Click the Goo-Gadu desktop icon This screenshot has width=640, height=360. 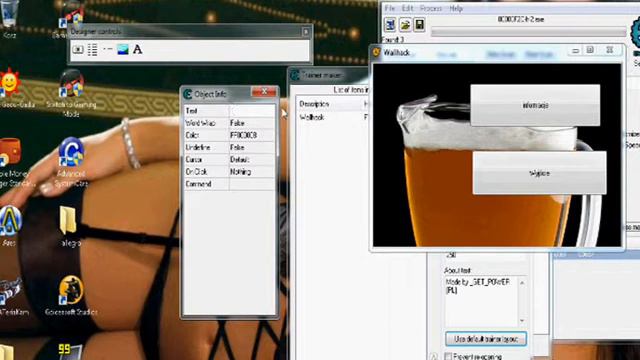[11, 83]
